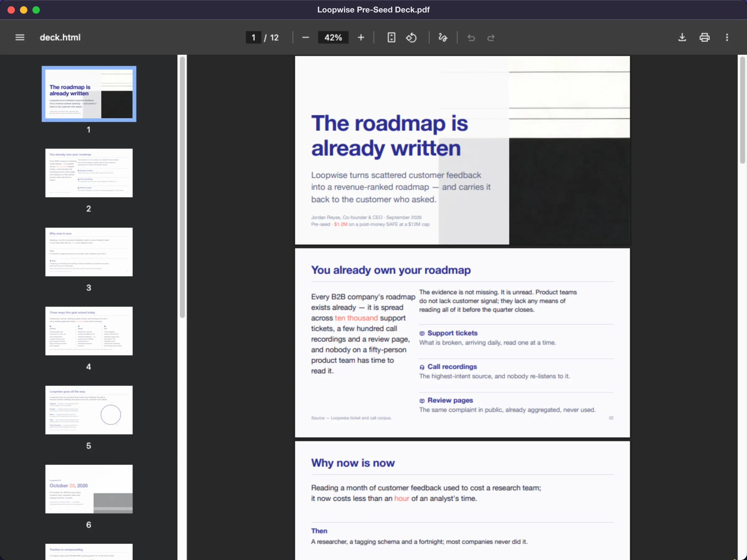Jump to page 5 thumbnail with circle
Viewport: 747px width, 560px height.
pyautogui.click(x=89, y=410)
